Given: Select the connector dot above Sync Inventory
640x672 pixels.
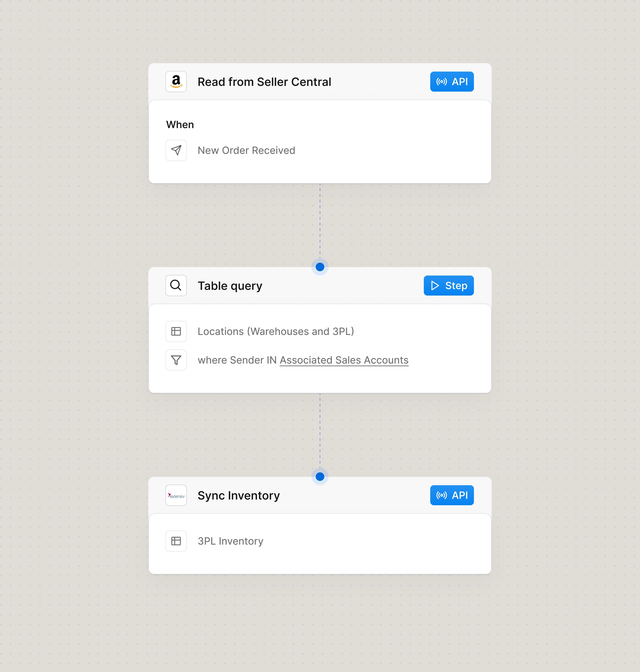Looking at the screenshot, I should (x=320, y=477).
